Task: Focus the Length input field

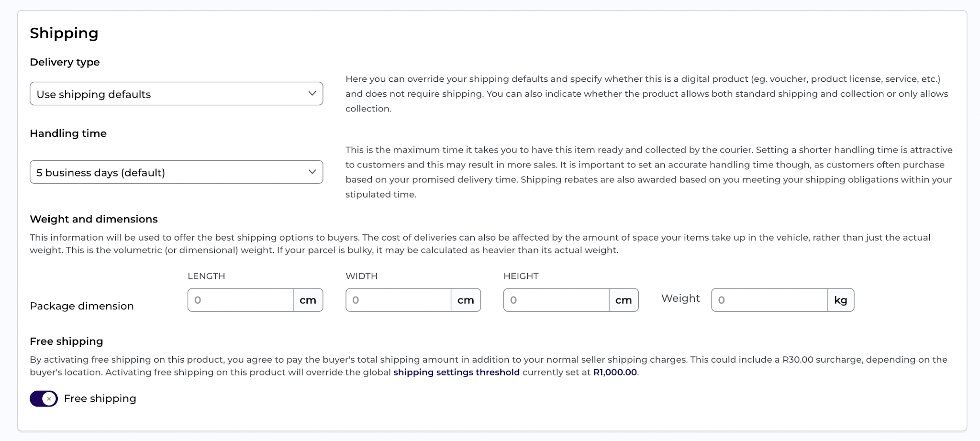Action: tap(240, 300)
